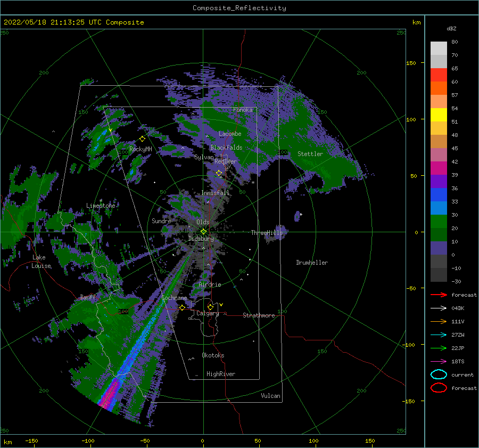Click the Lacombe city label
Screen dimensions: 479x448
[x=230, y=134]
